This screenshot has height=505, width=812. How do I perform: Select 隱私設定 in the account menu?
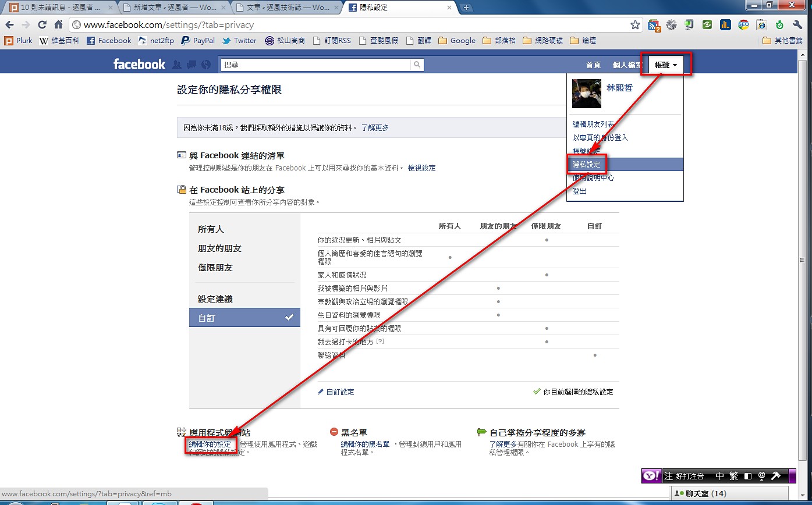click(625, 165)
